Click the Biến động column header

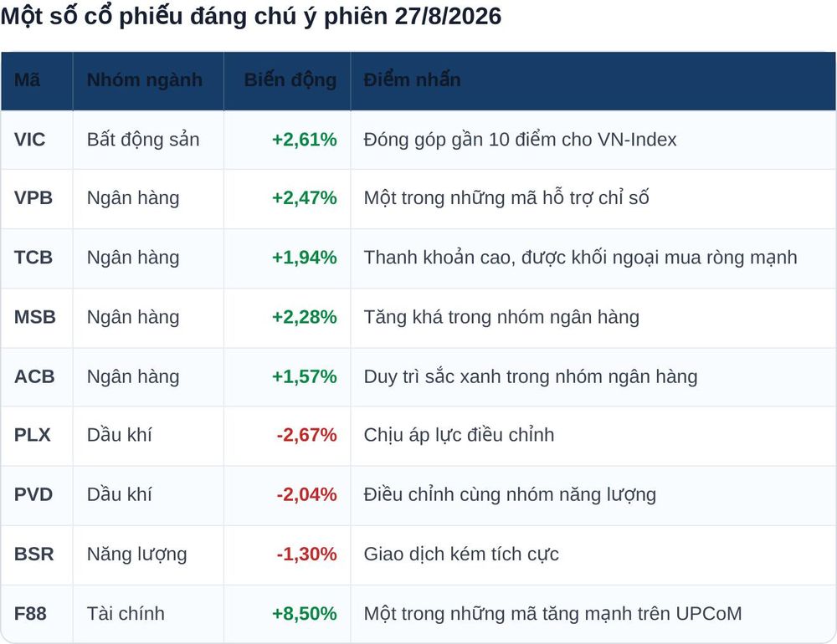pos(290,80)
